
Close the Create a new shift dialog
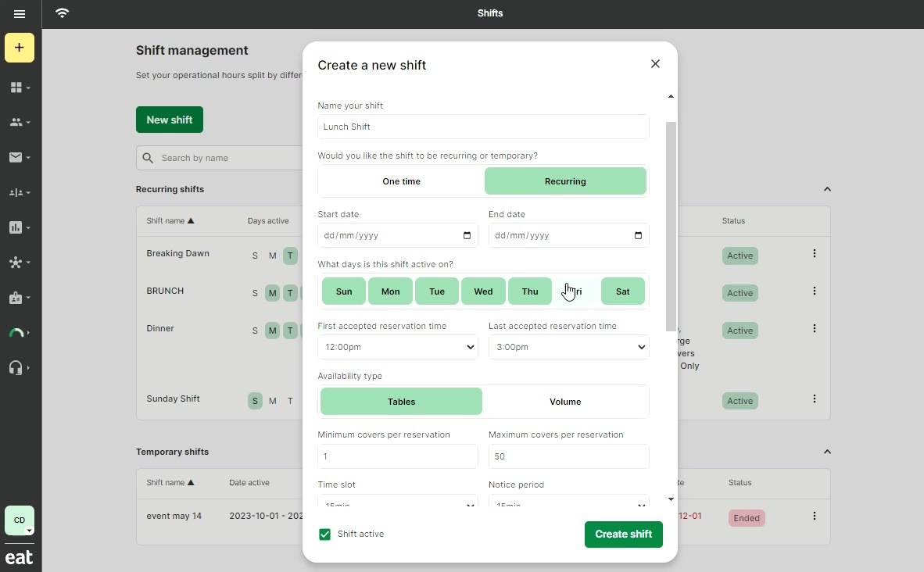pos(655,64)
